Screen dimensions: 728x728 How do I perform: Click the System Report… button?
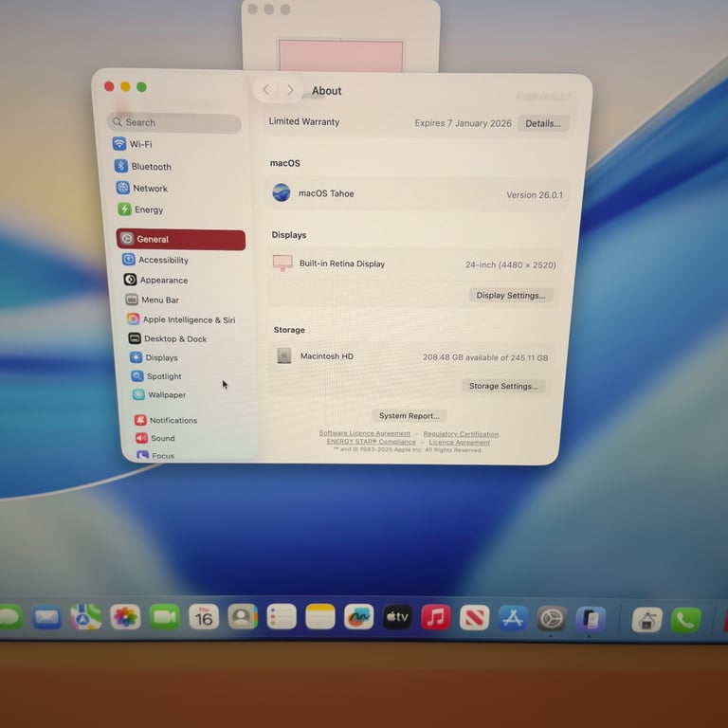(x=409, y=415)
